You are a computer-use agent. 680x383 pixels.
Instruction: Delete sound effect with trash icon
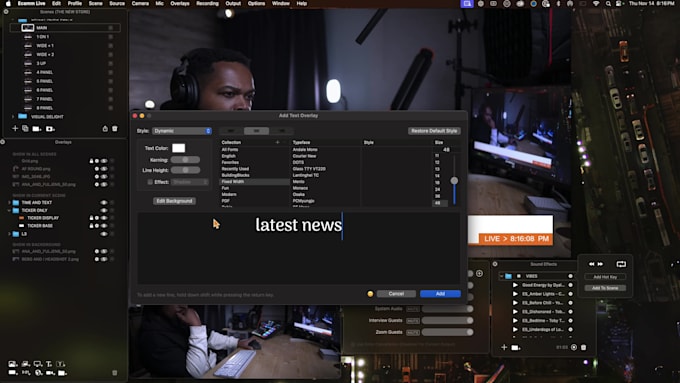pos(583,347)
